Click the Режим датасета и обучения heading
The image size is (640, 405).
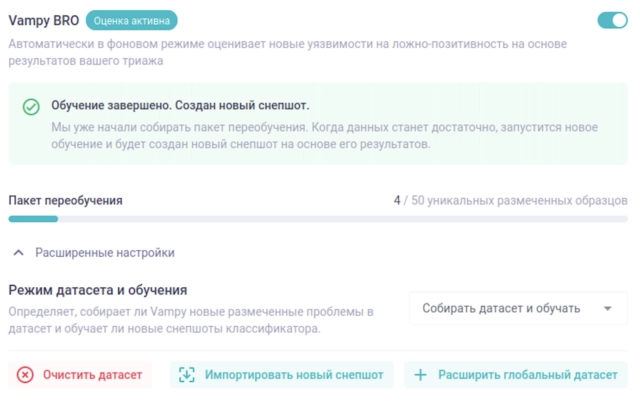[x=98, y=290]
